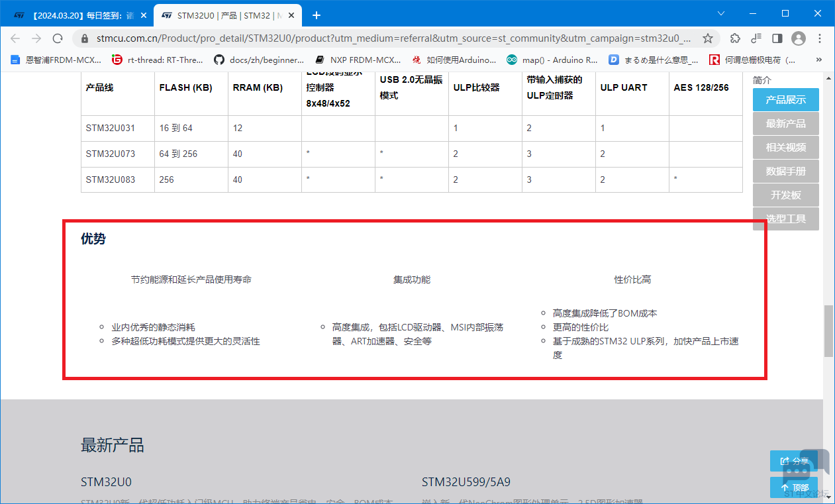The height and width of the screenshot is (504, 835).
Task: Open the 恩智浦FRDM-MCX bookmark
Action: [x=56, y=60]
